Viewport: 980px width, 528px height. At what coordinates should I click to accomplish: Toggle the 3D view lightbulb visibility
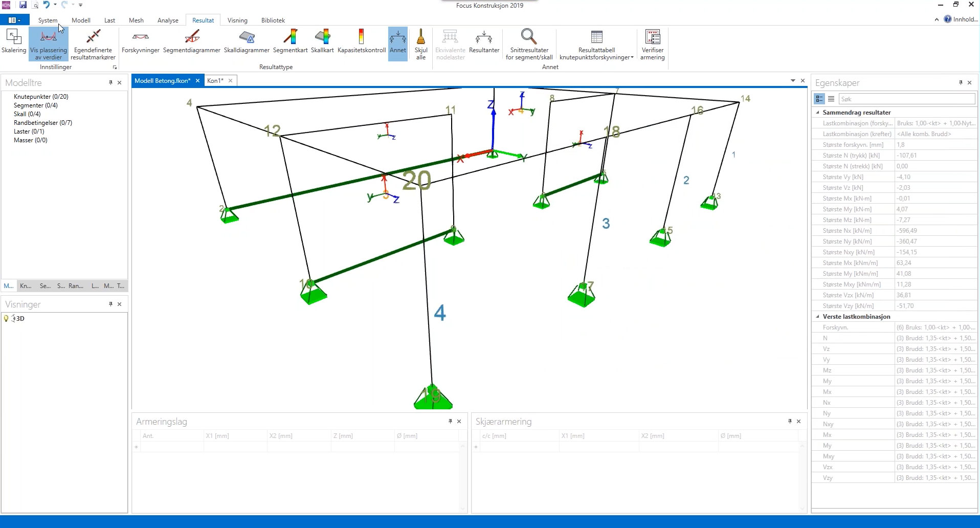click(6, 318)
